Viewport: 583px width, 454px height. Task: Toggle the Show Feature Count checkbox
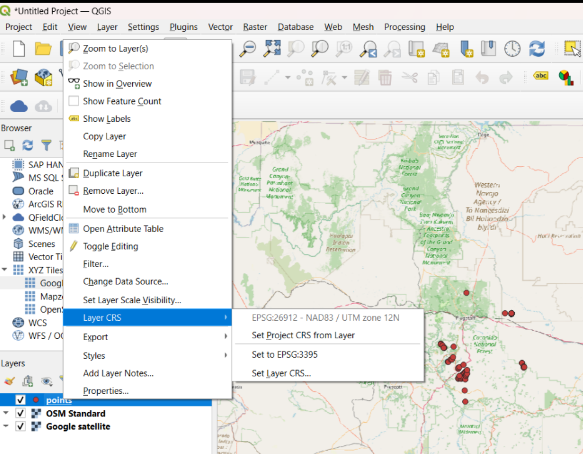[x=74, y=101]
